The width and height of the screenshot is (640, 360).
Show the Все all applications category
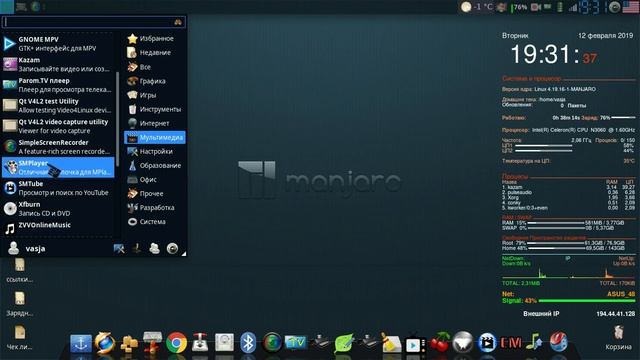pos(154,67)
